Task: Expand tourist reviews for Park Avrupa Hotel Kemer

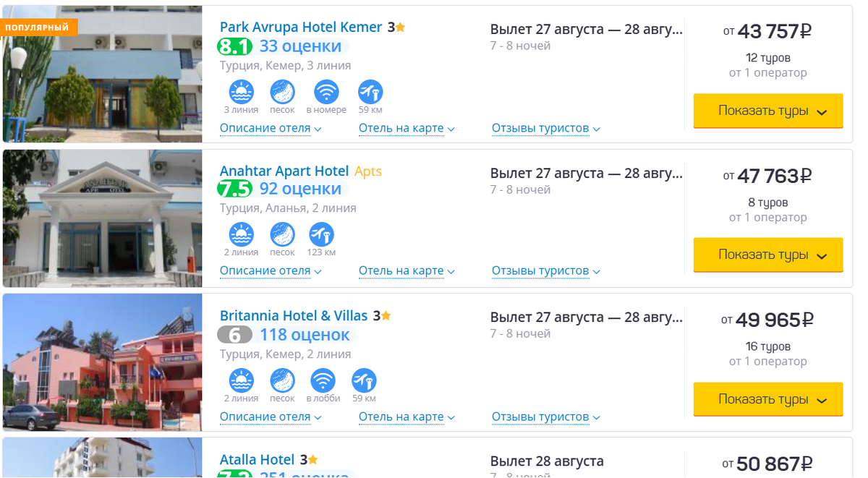Action: coord(545,129)
